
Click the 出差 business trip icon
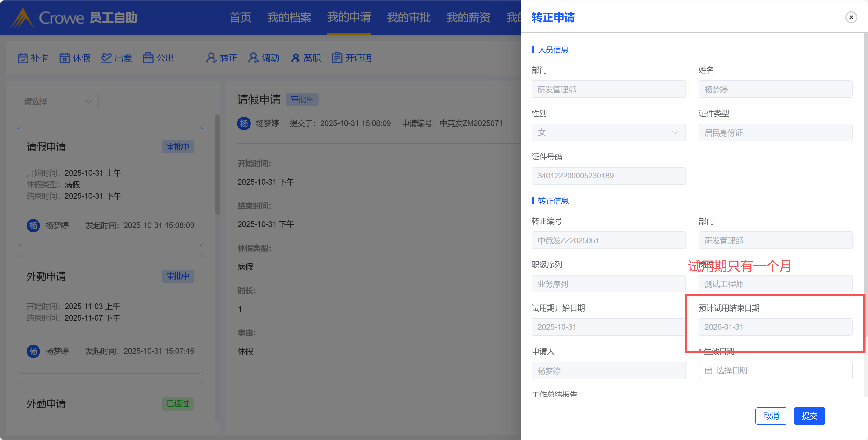(x=106, y=58)
